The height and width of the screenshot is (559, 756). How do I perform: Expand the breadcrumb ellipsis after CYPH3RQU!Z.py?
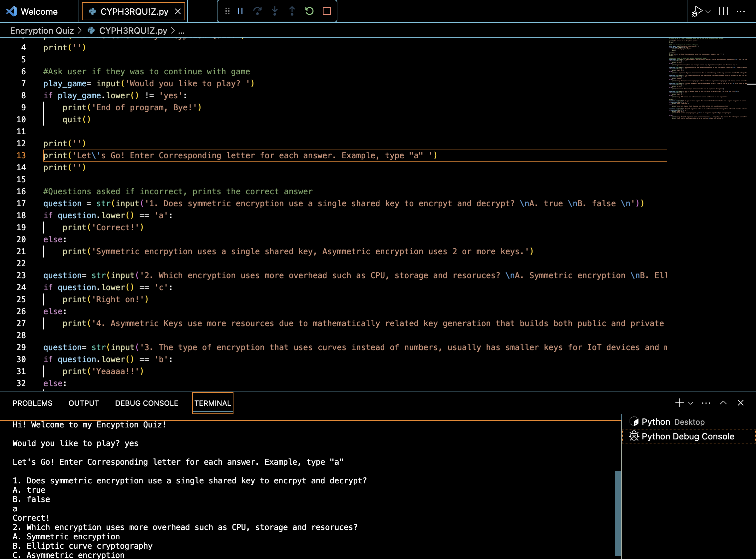pyautogui.click(x=182, y=30)
